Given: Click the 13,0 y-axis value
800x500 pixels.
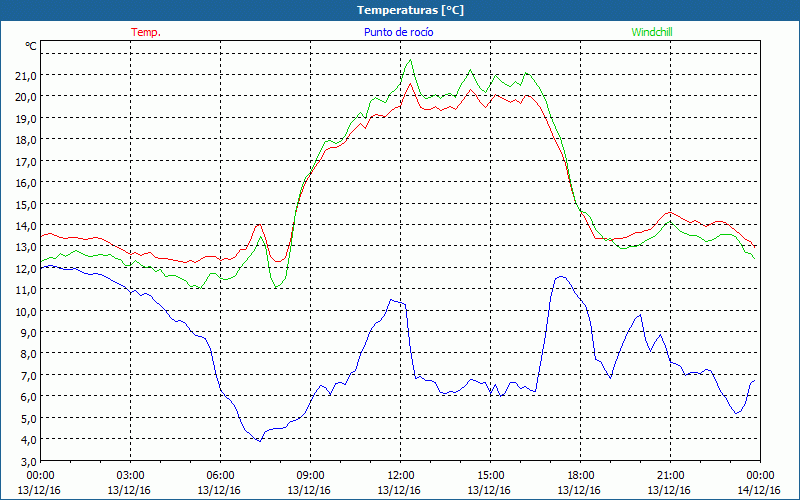Looking at the screenshot, I should pyautogui.click(x=26, y=247).
